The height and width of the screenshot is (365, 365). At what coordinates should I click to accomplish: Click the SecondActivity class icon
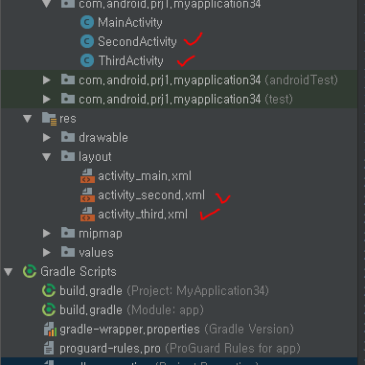(87, 42)
